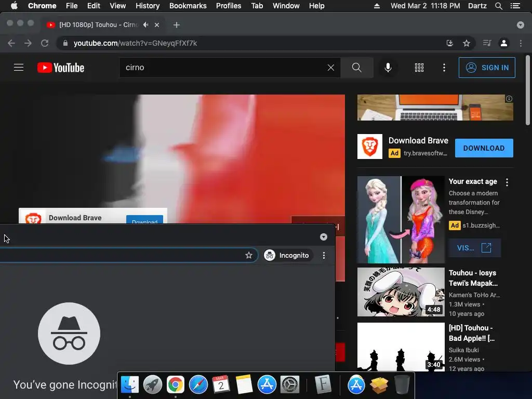Screen dimensions: 532x399
Task: Bookmark the YouTube page with star
Action: pyautogui.click(x=467, y=43)
